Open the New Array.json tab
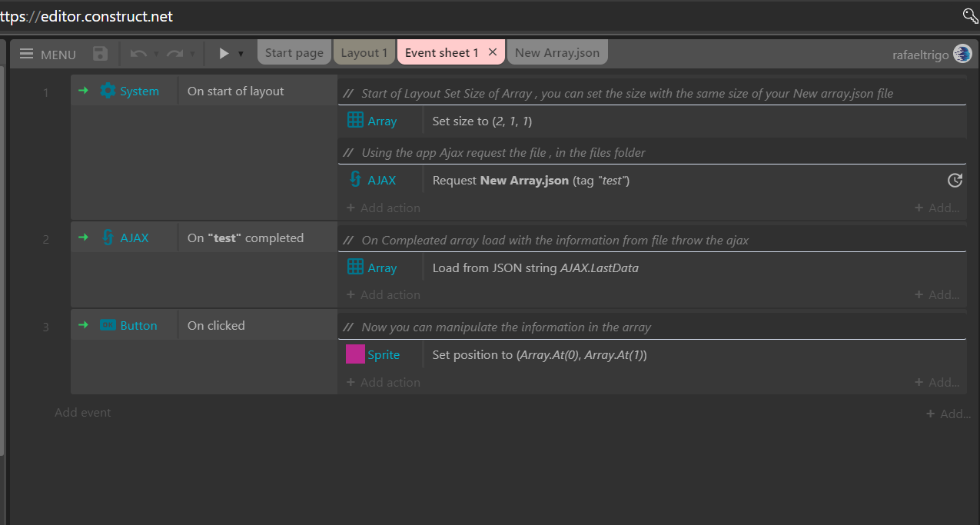980x525 pixels. tap(557, 53)
